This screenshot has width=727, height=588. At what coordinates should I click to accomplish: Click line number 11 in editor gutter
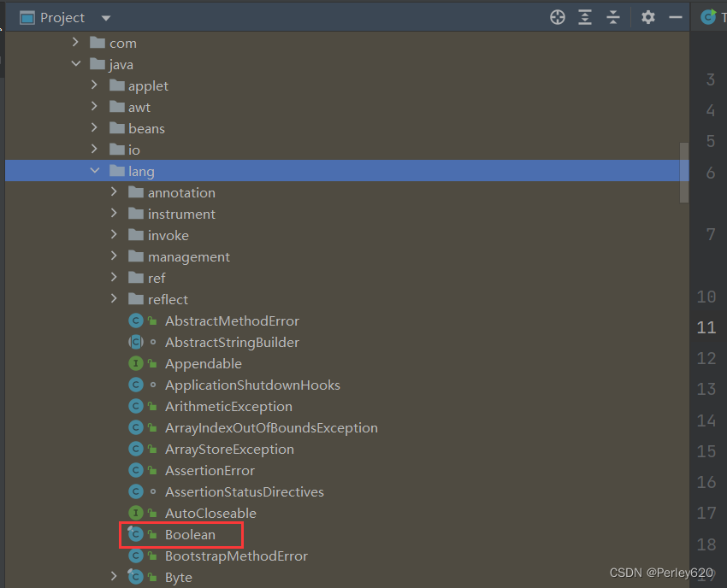click(x=706, y=327)
